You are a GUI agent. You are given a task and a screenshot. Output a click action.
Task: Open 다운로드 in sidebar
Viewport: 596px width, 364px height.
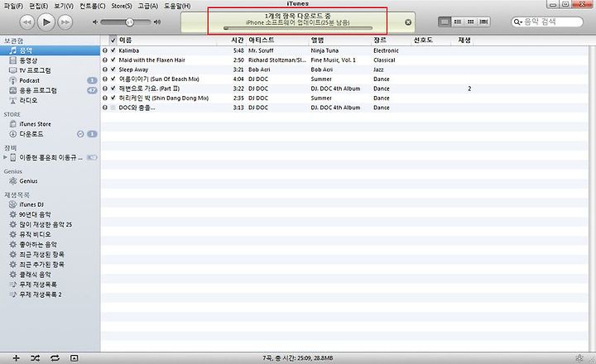(50, 134)
